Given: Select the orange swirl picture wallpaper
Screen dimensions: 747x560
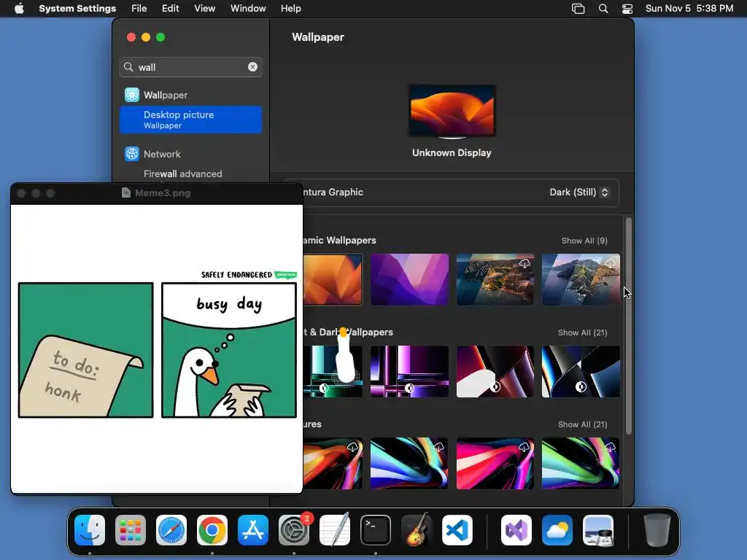Looking at the screenshot, I should tap(333, 463).
